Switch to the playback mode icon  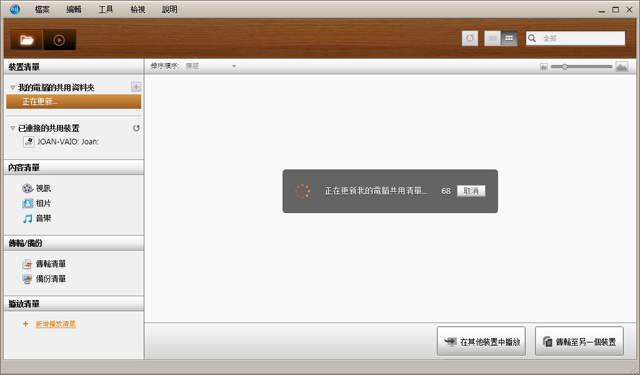(59, 40)
